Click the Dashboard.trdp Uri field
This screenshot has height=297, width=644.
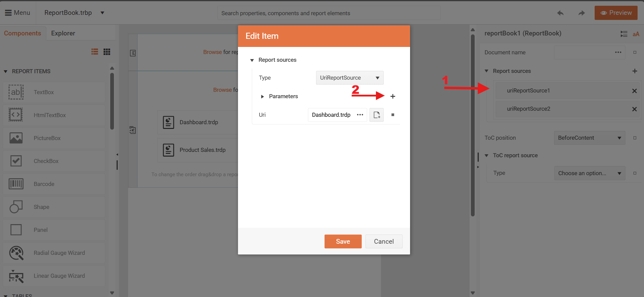coord(332,115)
